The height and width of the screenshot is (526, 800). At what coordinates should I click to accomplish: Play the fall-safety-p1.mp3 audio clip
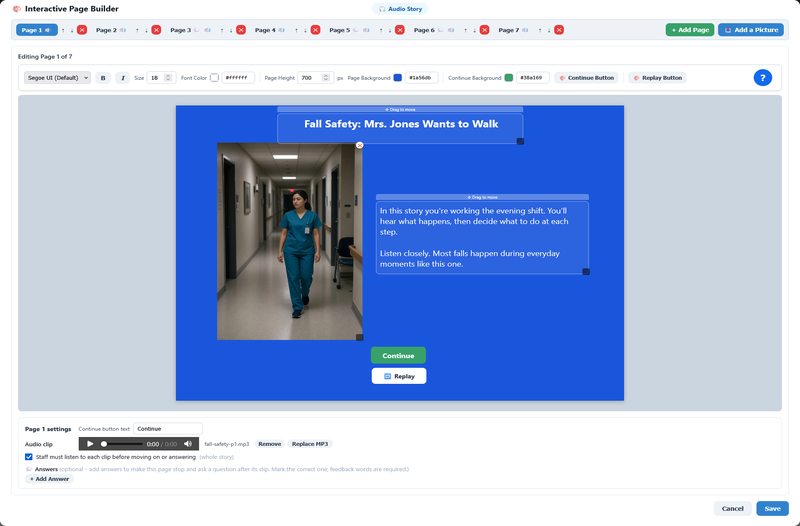[90, 444]
